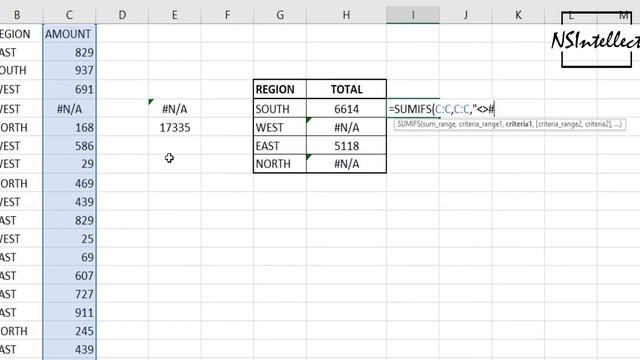The width and height of the screenshot is (640, 360).
Task: Click the total cell showing 6614
Action: (346, 109)
